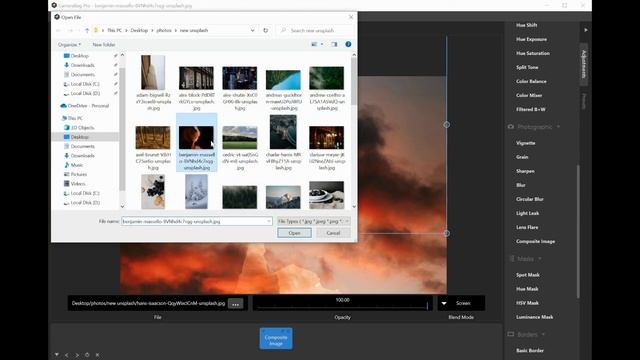Select Composite Image blue tile
Image resolution: width=640 pixels, height=360 pixels.
[x=276, y=339]
